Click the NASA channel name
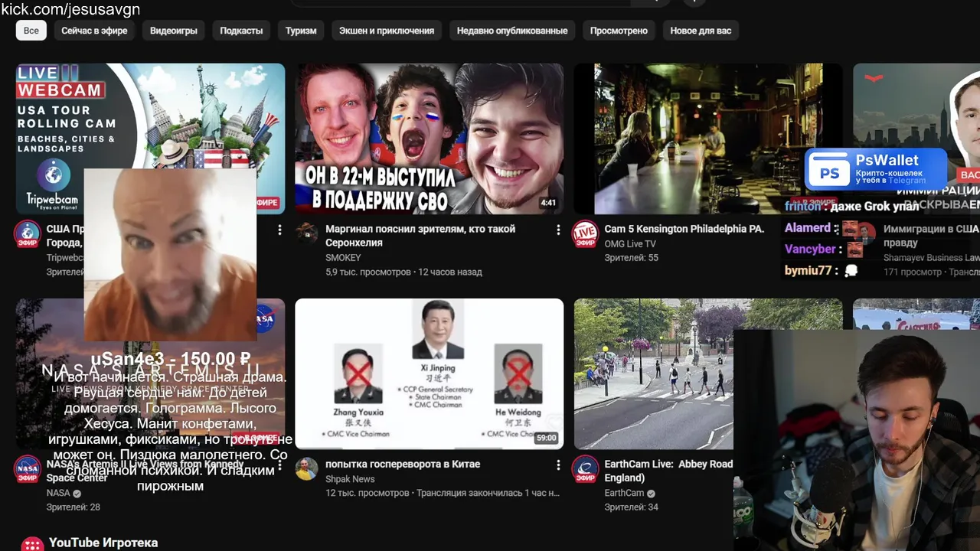 58,493
